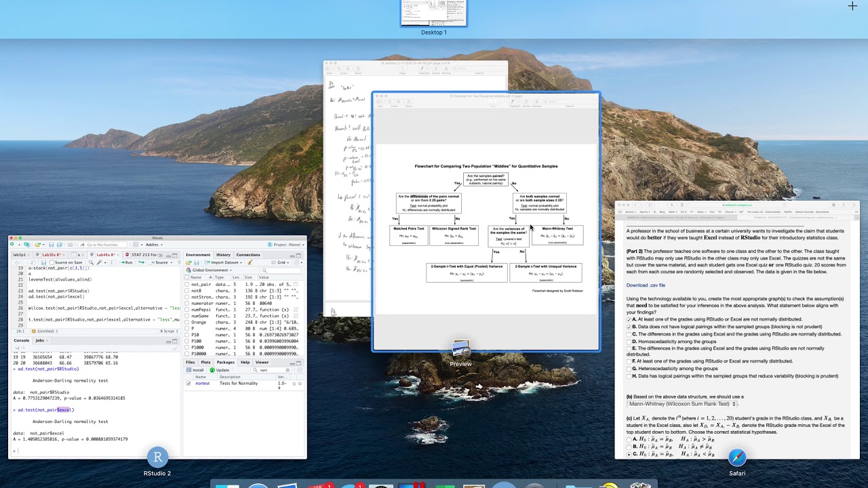Click the add new desktop plus button
This screenshot has width=868, height=488.
(x=852, y=6)
